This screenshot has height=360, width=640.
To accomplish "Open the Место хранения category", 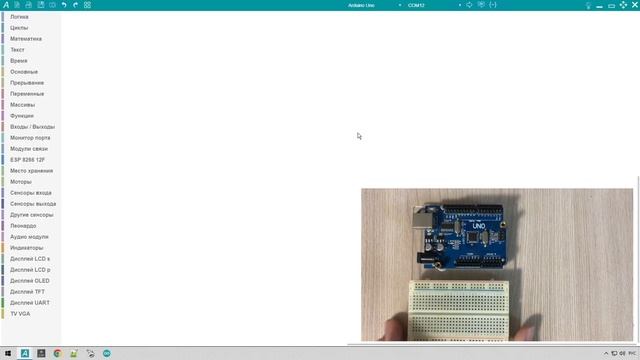I will tap(31, 171).
